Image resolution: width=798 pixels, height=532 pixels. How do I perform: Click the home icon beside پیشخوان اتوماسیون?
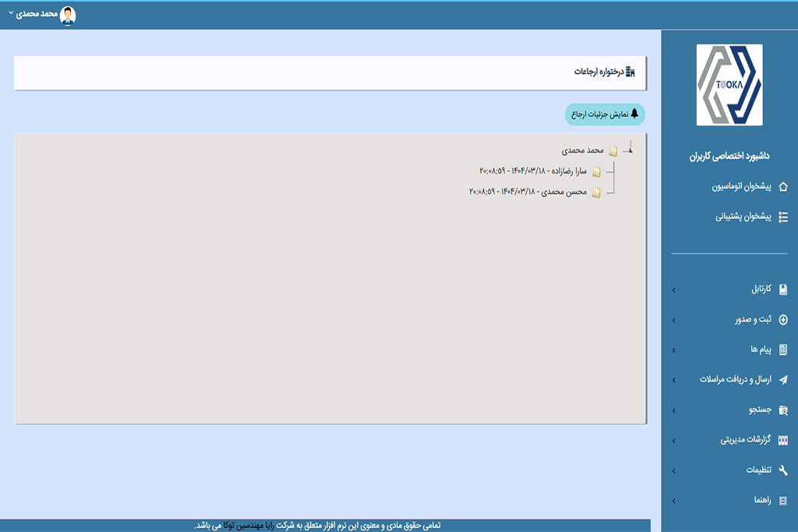pos(783,187)
